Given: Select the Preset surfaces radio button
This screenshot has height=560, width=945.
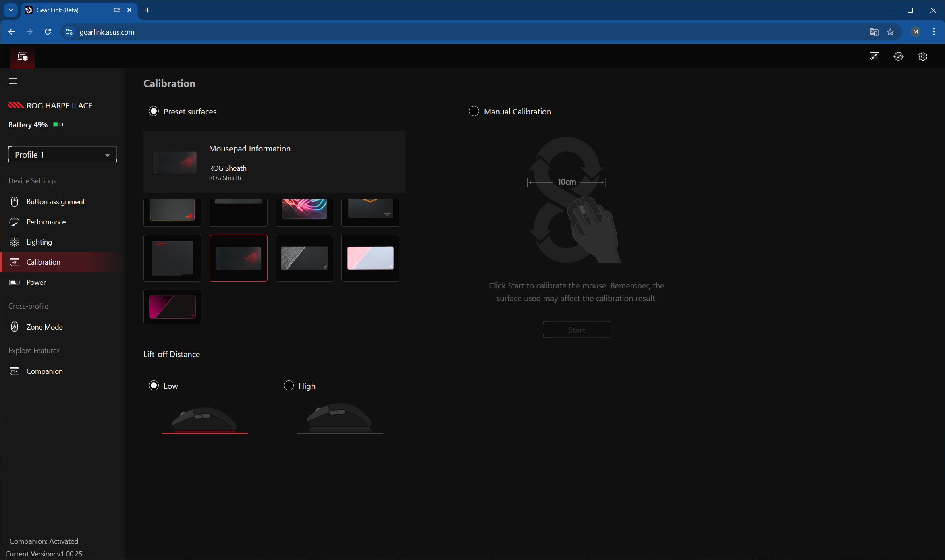Looking at the screenshot, I should click(x=154, y=111).
